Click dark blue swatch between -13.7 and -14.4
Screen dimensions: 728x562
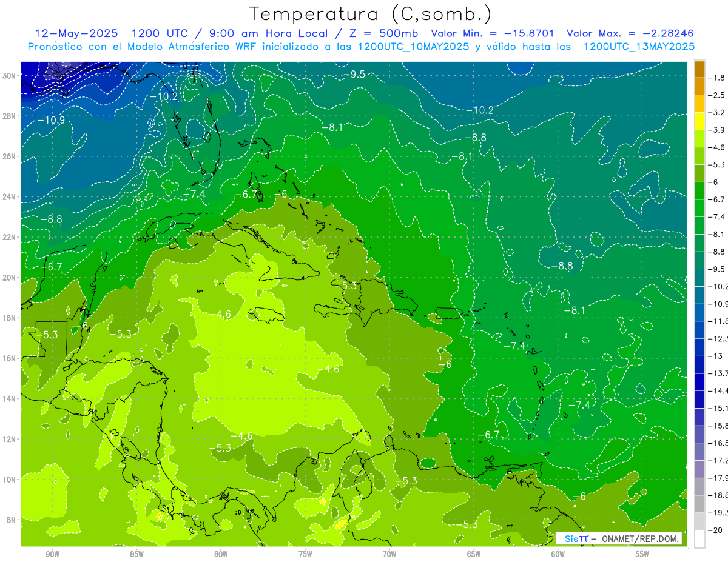[x=699, y=382]
